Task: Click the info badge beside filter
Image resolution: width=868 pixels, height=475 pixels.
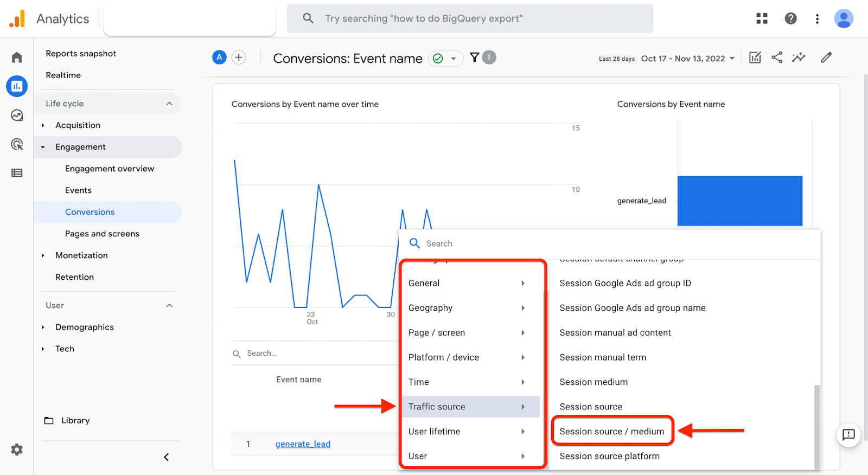Action: pyautogui.click(x=489, y=57)
